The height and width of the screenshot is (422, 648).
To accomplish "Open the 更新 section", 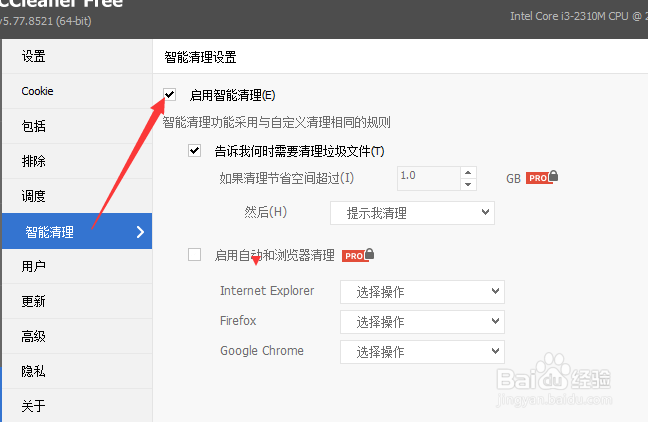I will coord(77,301).
